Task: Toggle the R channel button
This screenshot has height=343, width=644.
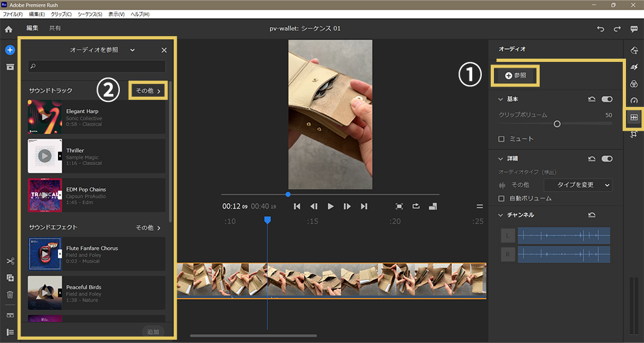Action: 507,255
